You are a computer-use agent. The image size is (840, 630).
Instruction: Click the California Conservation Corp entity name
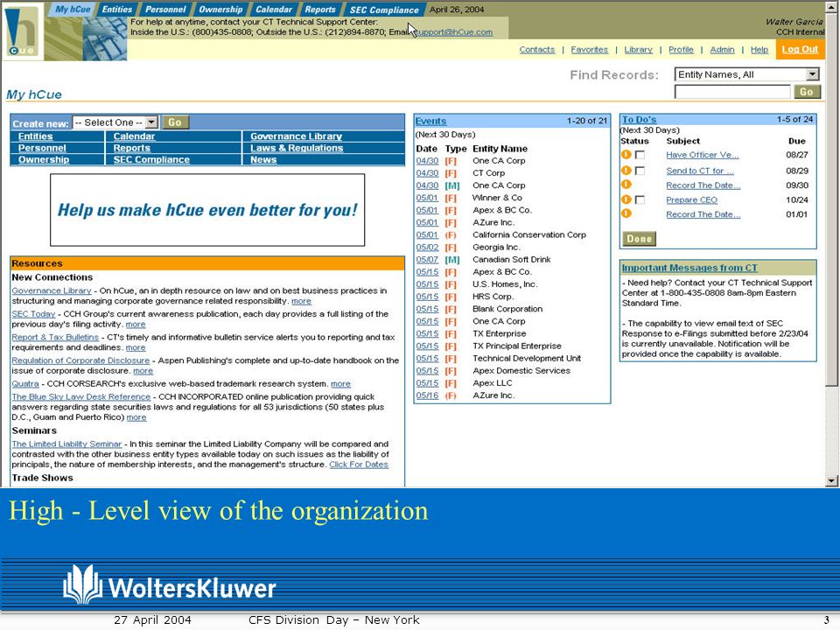(529, 235)
